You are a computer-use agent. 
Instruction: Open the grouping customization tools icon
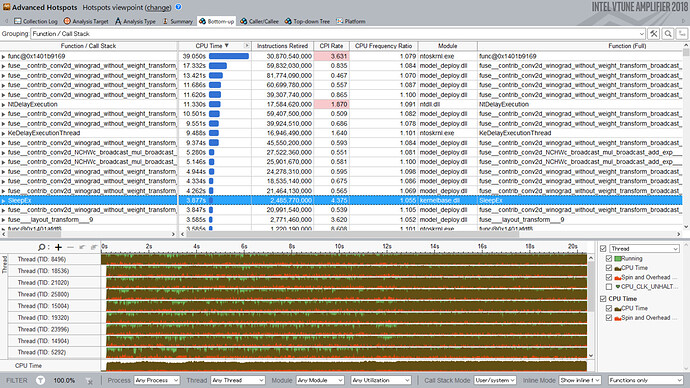[x=653, y=34]
